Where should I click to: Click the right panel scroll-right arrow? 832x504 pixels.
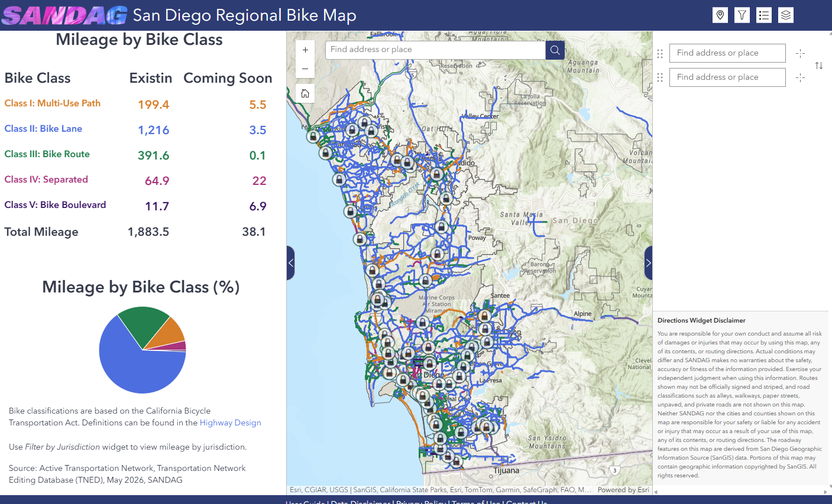(825, 491)
